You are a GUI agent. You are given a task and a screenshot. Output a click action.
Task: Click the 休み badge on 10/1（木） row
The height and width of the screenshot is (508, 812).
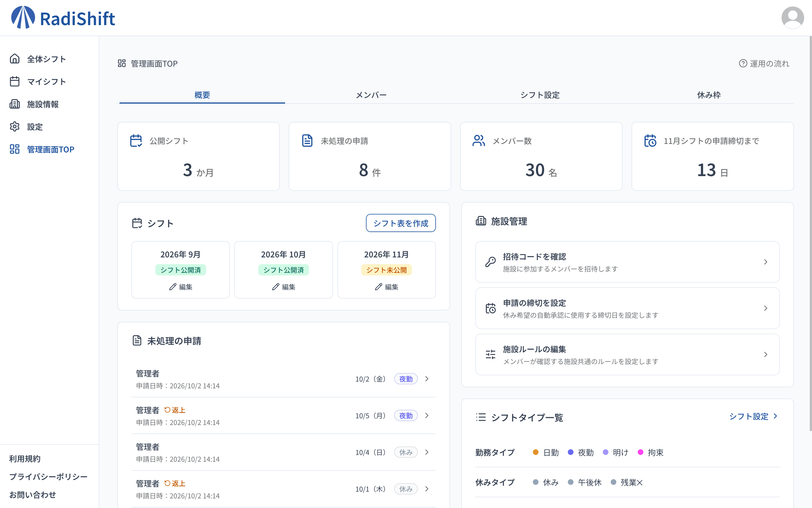(x=406, y=489)
